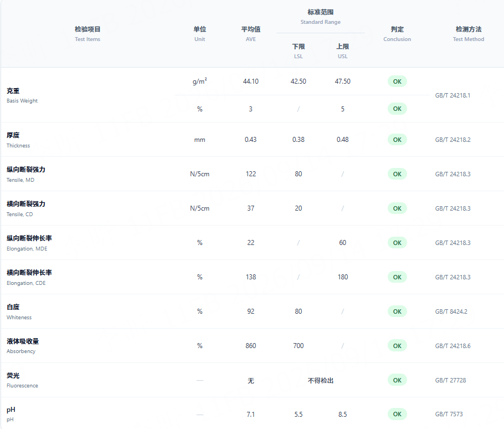Screen dimensions: 504x429
Task: Select the 138 average for Elongation CDE
Action: point(251,277)
